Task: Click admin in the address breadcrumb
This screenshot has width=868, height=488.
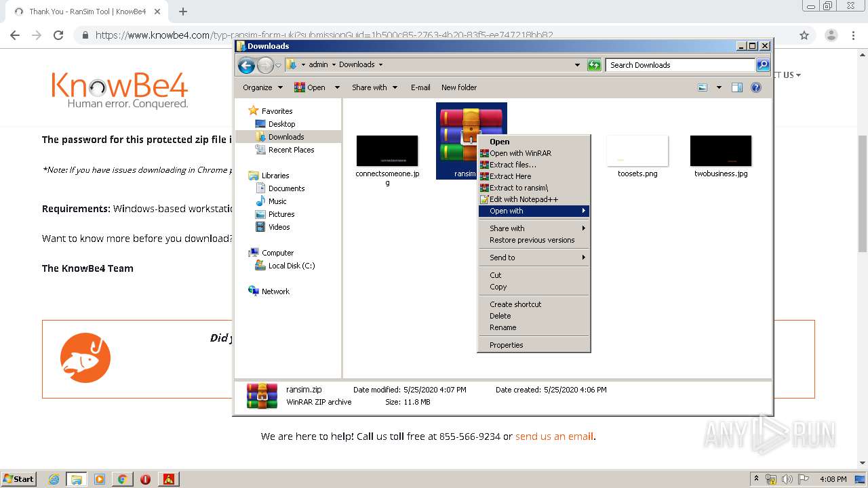Action: point(318,65)
